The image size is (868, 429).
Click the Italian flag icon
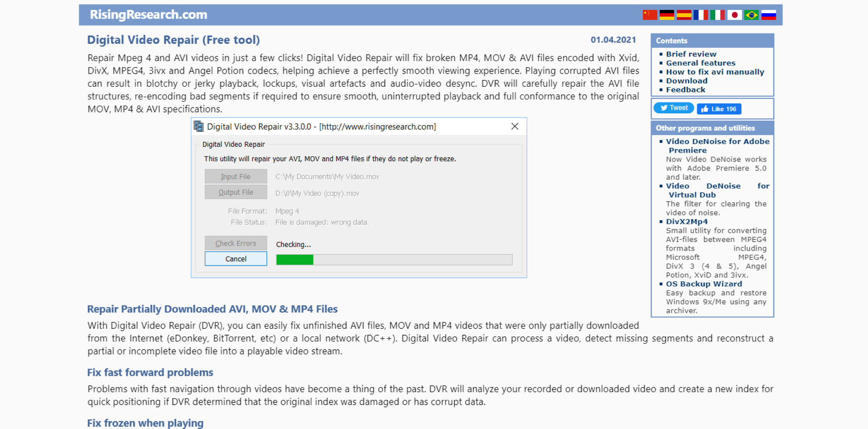[x=717, y=15]
